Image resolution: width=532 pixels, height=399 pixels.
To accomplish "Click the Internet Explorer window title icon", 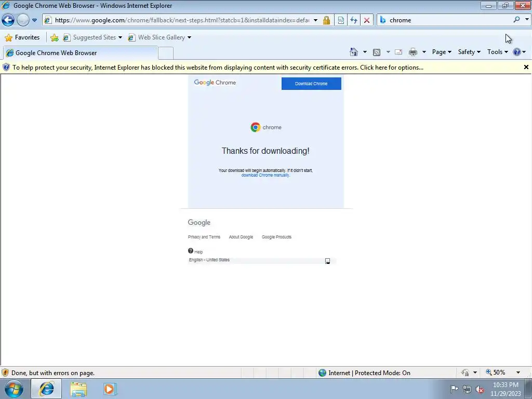I will tap(6, 5).
